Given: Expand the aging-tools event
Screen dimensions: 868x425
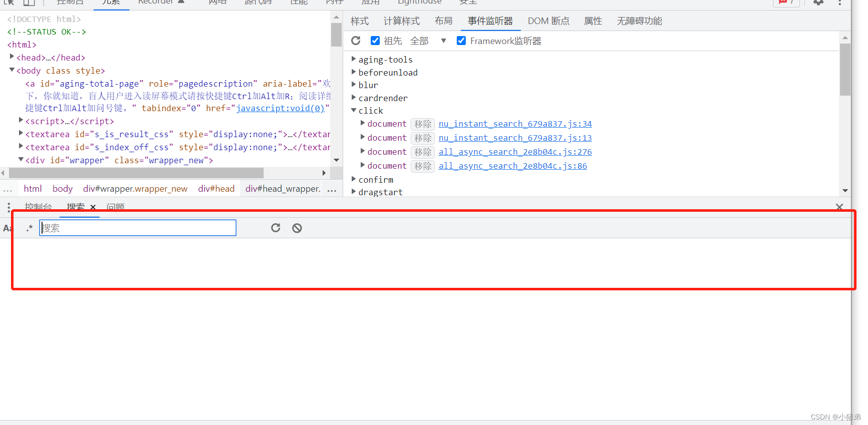Looking at the screenshot, I should [x=354, y=59].
